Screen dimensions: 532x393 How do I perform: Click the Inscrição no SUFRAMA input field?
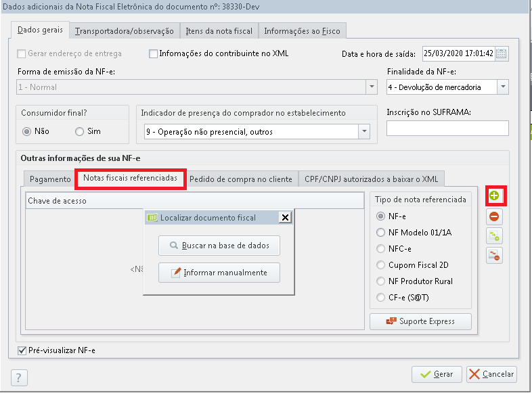(447, 129)
